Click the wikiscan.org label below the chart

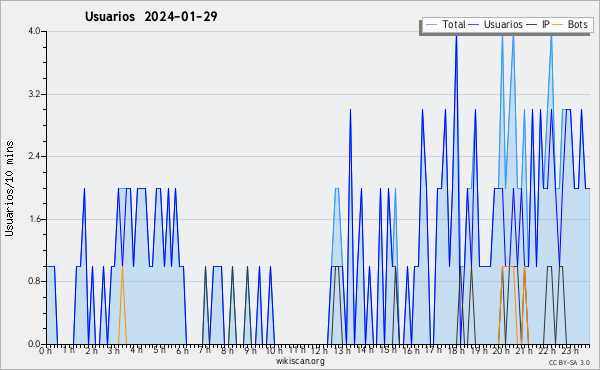click(300, 361)
